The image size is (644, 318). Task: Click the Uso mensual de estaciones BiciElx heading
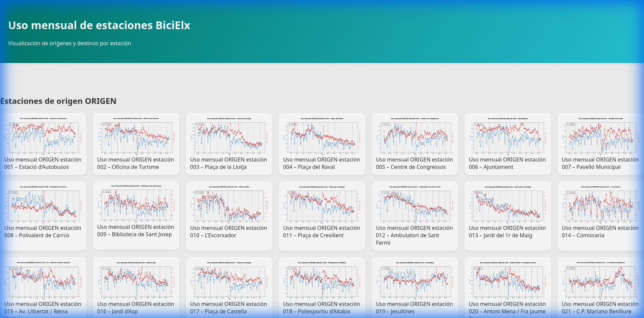pos(99,25)
